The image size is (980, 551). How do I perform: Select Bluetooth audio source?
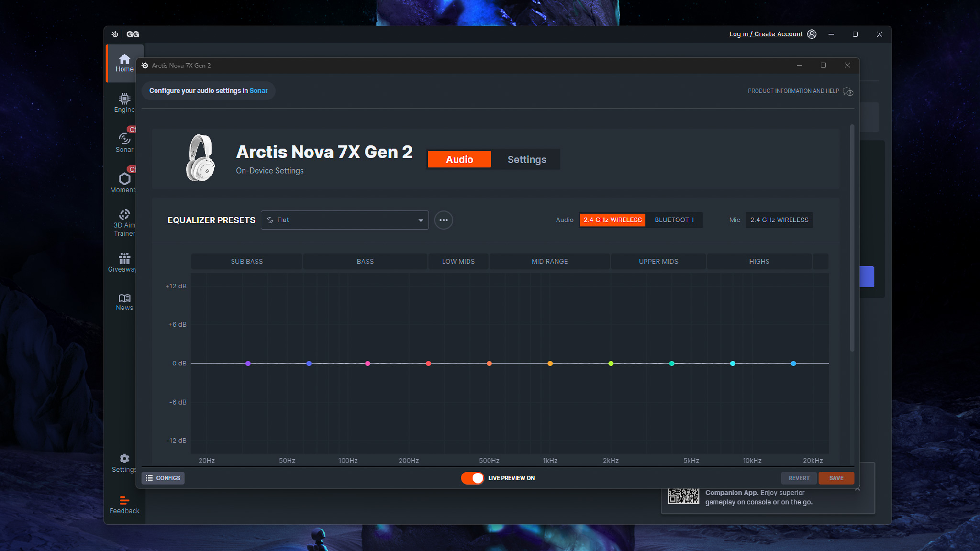point(674,220)
